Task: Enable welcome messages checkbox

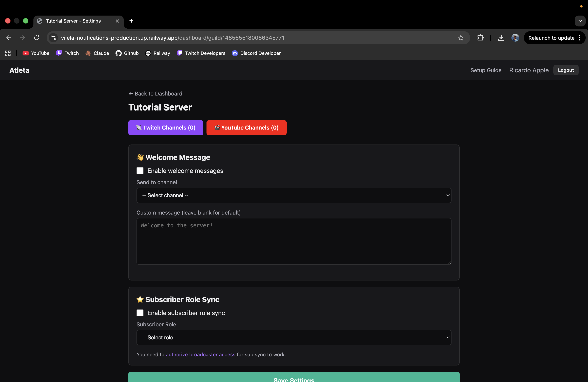Action: (140, 171)
